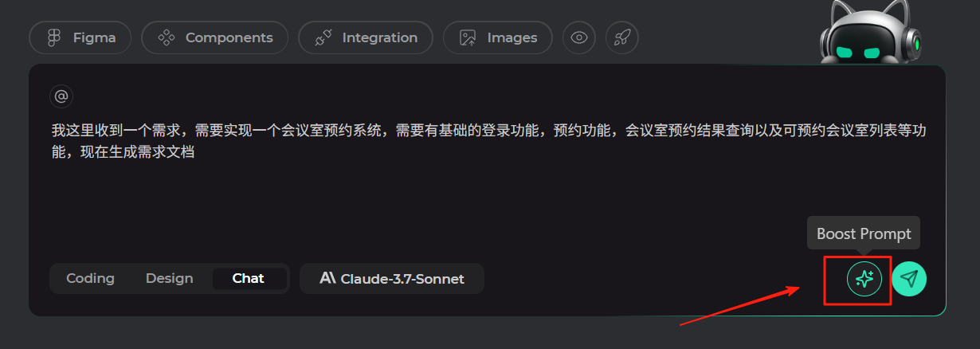Viewport: 980px width, 349px height.
Task: Click the @ mention icon
Action: tap(61, 96)
